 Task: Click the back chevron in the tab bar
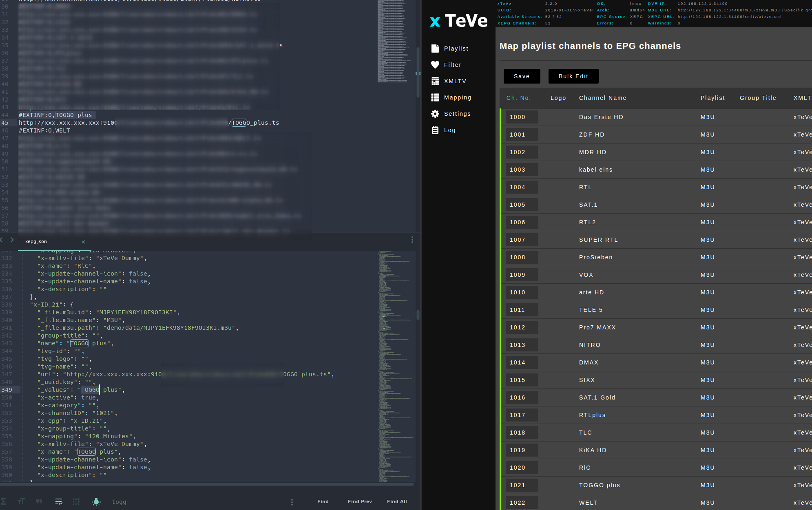[x=2, y=240]
